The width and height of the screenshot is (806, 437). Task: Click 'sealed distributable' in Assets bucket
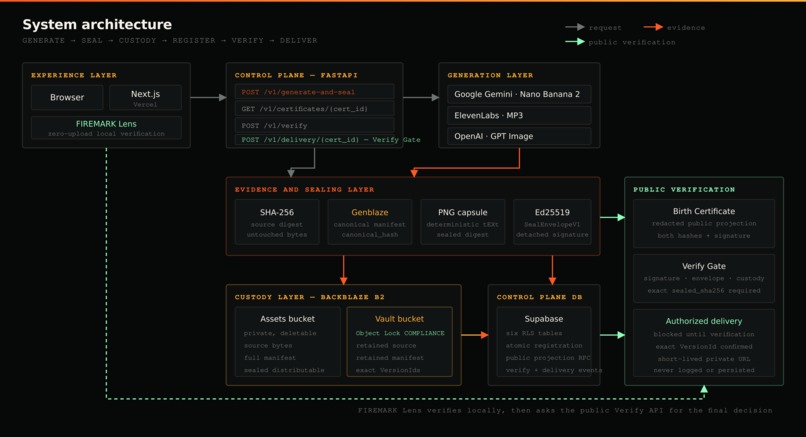[x=284, y=370]
